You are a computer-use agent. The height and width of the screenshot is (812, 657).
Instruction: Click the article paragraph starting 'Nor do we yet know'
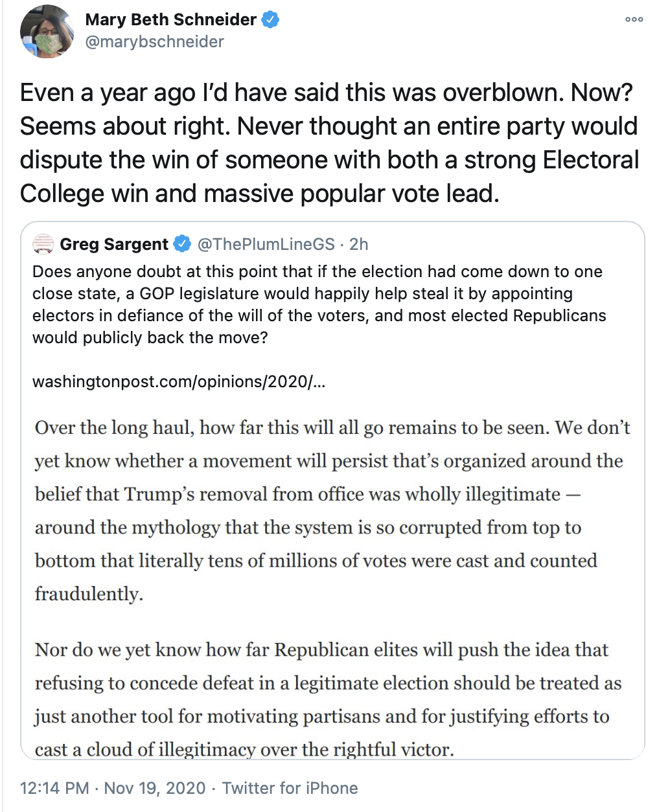327,699
